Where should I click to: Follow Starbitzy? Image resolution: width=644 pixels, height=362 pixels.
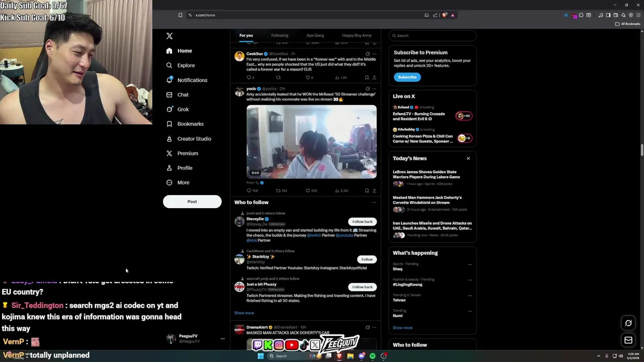click(367, 259)
